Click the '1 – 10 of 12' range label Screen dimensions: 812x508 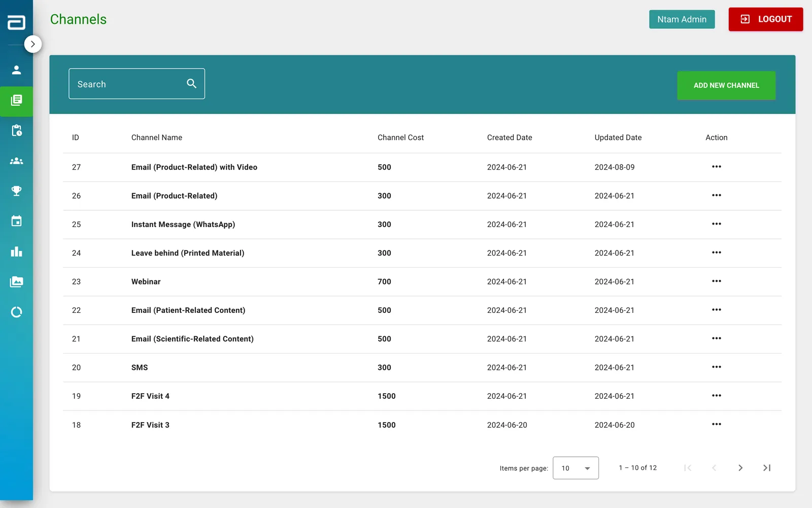pyautogui.click(x=637, y=468)
